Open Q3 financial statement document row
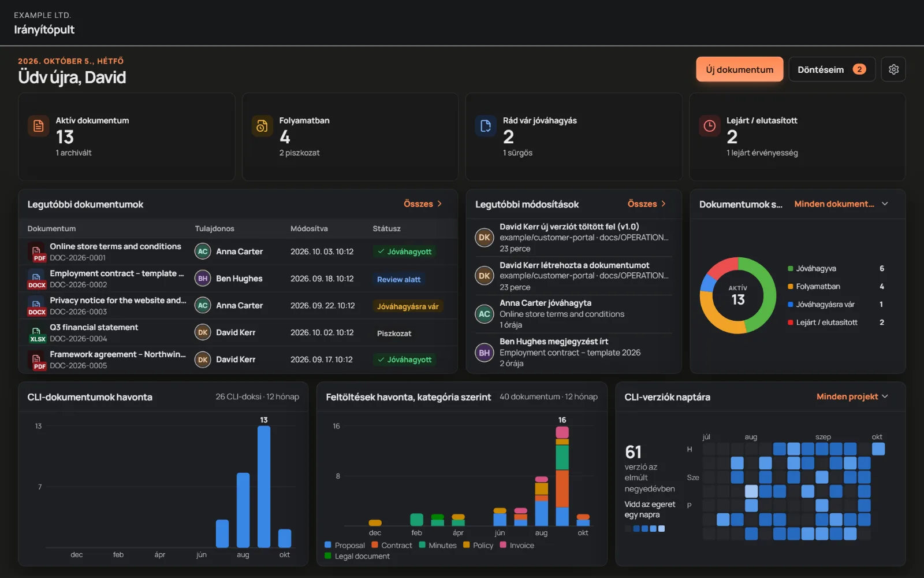This screenshot has height=578, width=924. [238, 333]
